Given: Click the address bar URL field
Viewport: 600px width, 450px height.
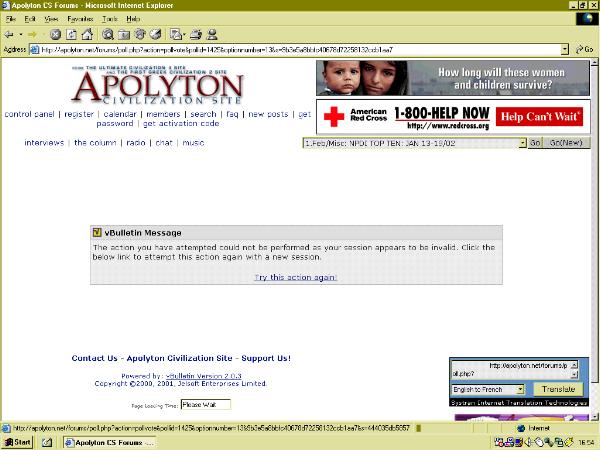Looking at the screenshot, I should 297,50.
